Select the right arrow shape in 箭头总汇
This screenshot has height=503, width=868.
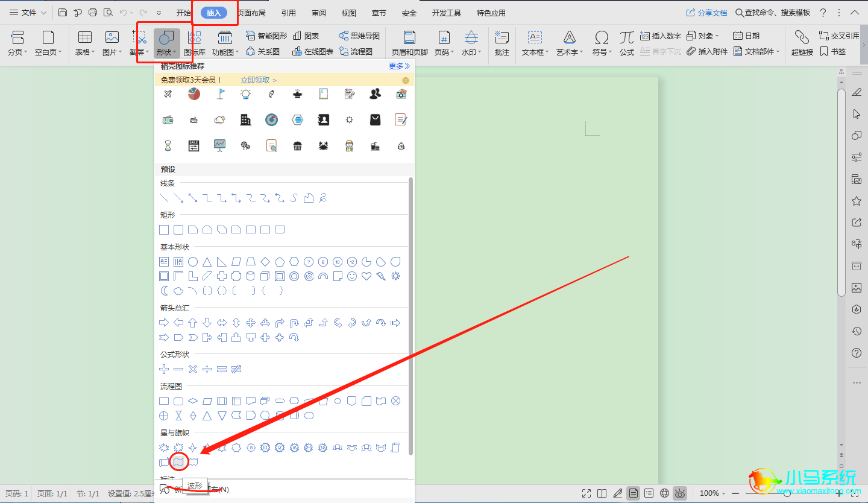coord(164,323)
